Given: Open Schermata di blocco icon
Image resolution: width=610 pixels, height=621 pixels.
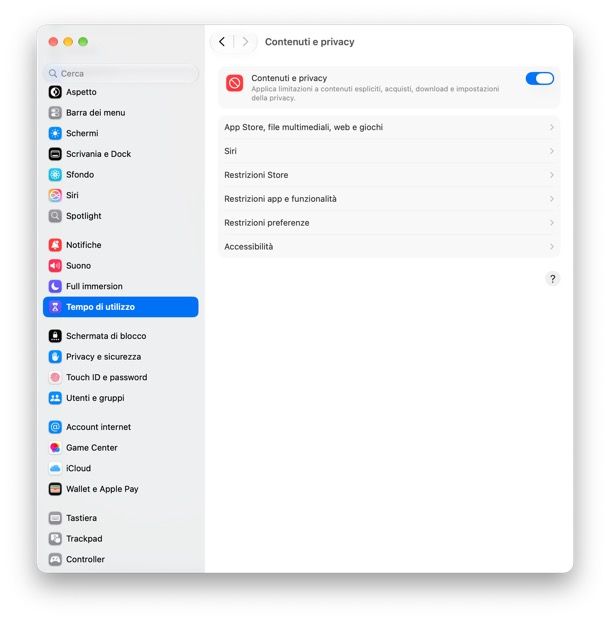Looking at the screenshot, I should point(55,336).
